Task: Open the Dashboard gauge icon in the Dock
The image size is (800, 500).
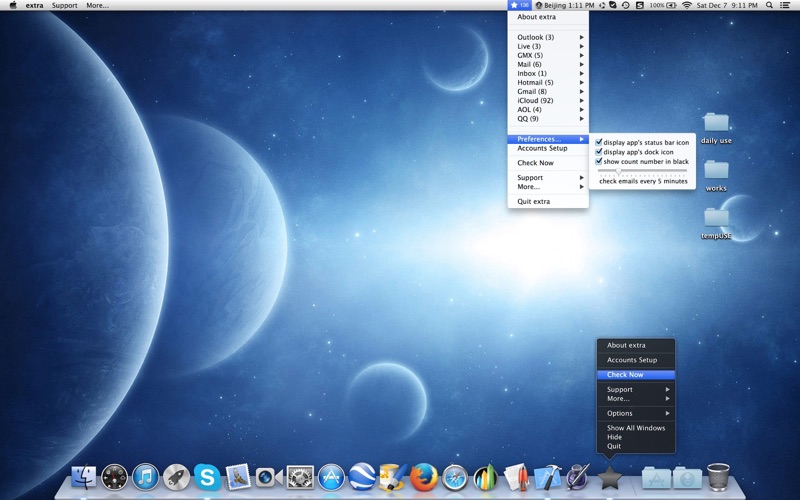Action: point(114,477)
